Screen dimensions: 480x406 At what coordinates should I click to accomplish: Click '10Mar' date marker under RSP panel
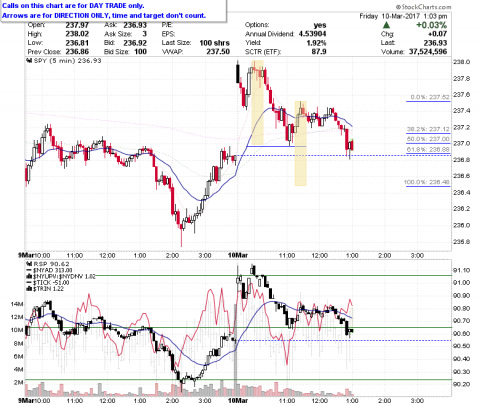(x=238, y=400)
